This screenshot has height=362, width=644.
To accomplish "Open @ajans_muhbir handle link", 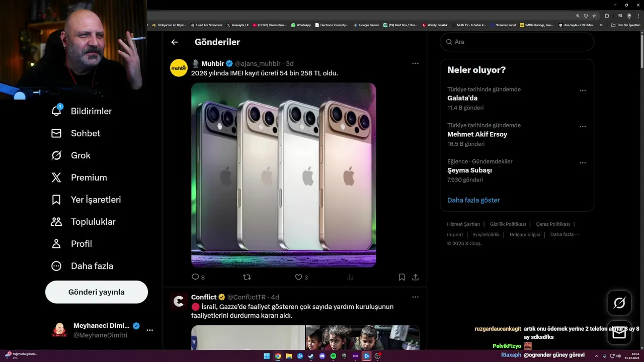I will click(x=258, y=63).
